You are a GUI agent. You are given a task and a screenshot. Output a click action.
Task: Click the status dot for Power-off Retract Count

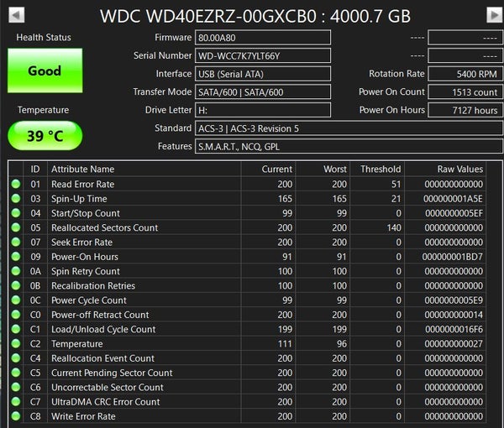[x=16, y=315]
